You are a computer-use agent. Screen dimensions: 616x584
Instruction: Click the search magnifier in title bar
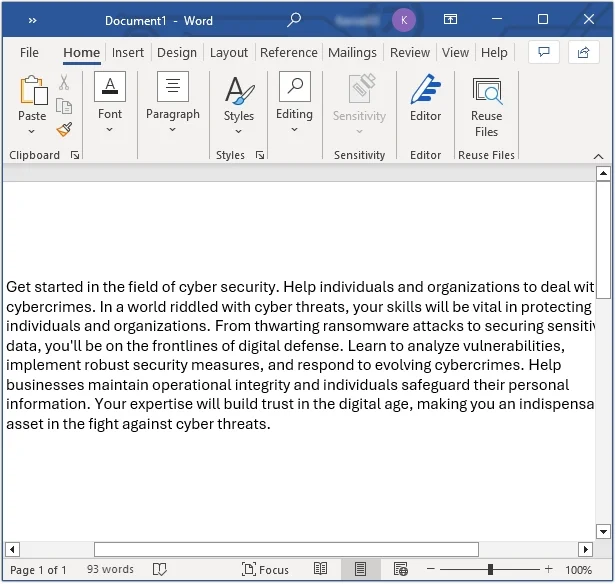(293, 20)
